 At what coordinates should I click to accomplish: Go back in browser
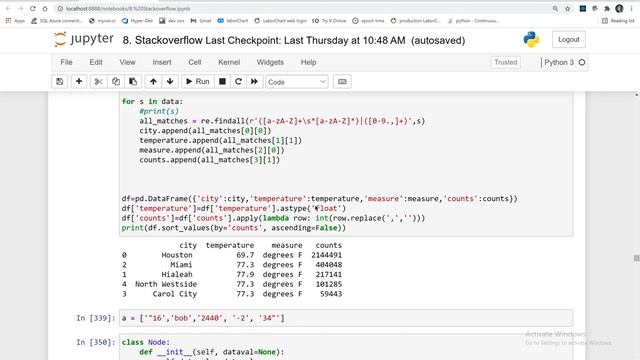(x=8, y=9)
